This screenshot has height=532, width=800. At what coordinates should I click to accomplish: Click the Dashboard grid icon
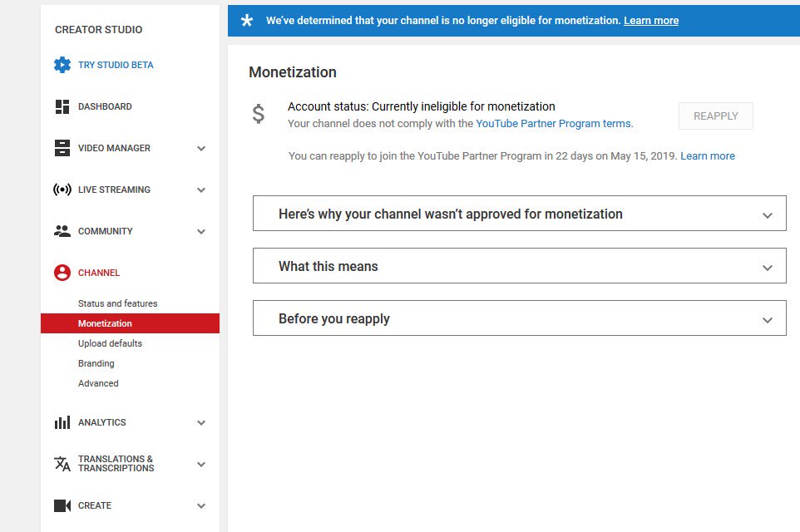[62, 106]
